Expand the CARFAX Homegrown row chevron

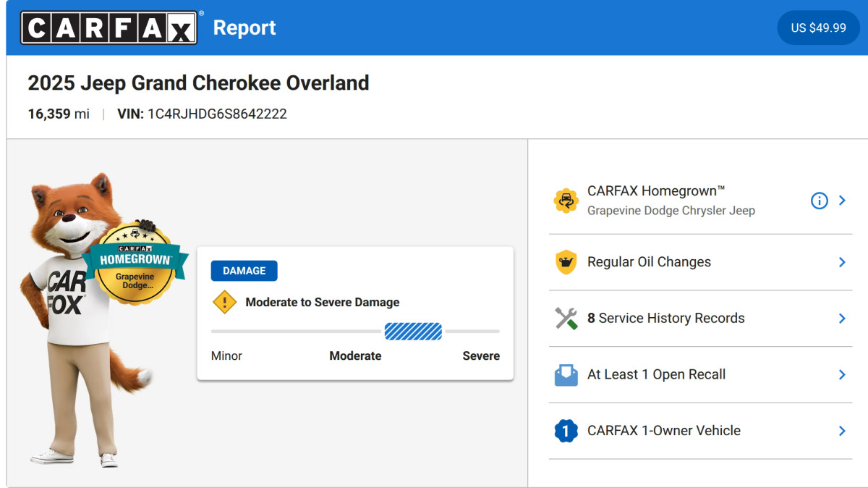[842, 201]
